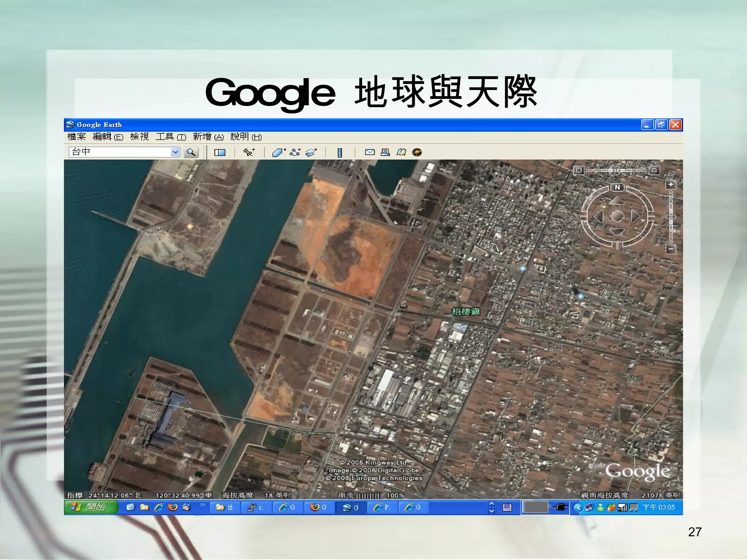Pan the map left arrow
747x560 pixels.
599,216
